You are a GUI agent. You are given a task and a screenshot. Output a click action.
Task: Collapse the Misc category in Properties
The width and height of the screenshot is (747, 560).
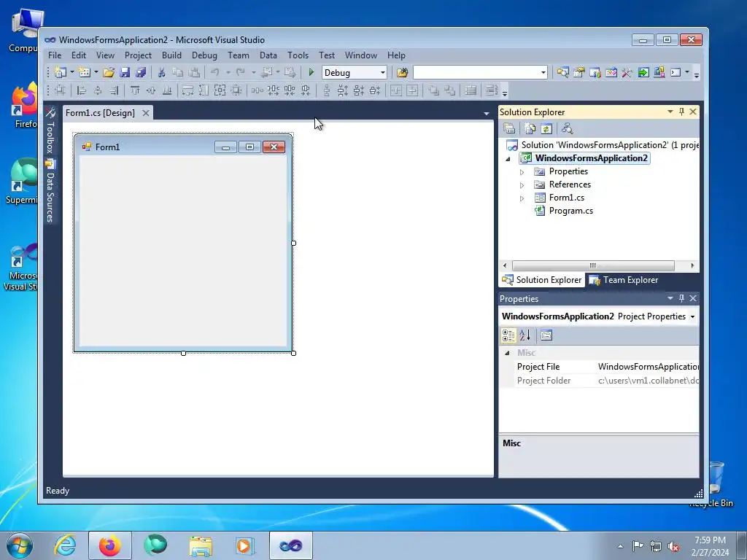(x=507, y=353)
